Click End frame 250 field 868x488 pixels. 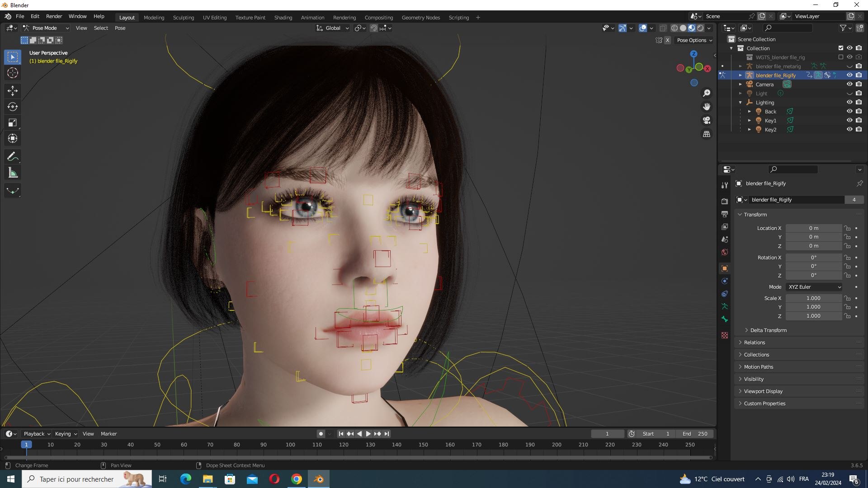point(695,434)
